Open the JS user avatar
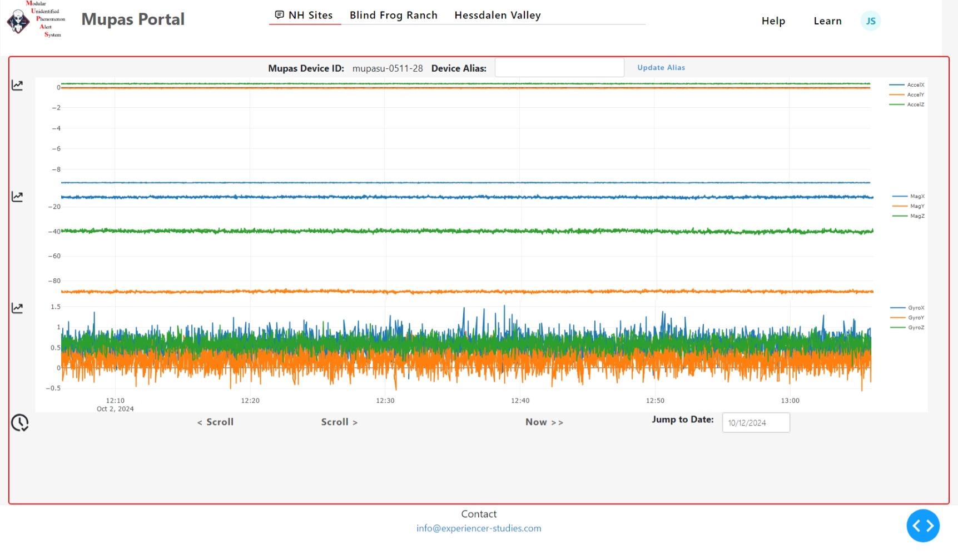 coord(870,21)
